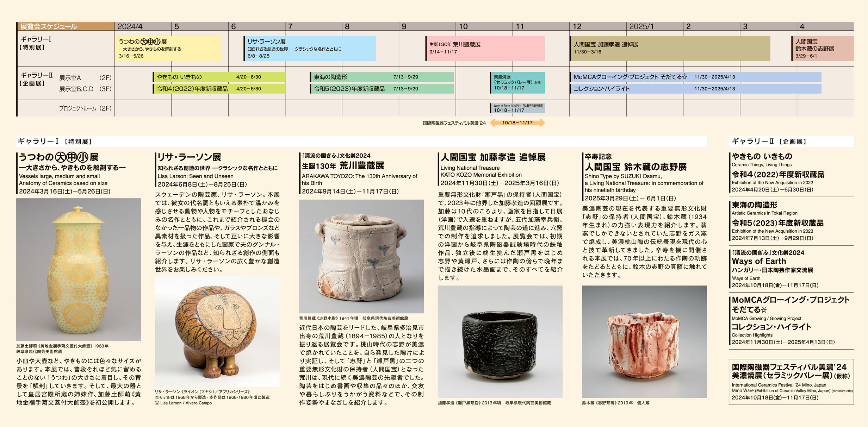868x427 pixels.
Task: Click the 展示室A (2F) row label
Action: (85, 78)
